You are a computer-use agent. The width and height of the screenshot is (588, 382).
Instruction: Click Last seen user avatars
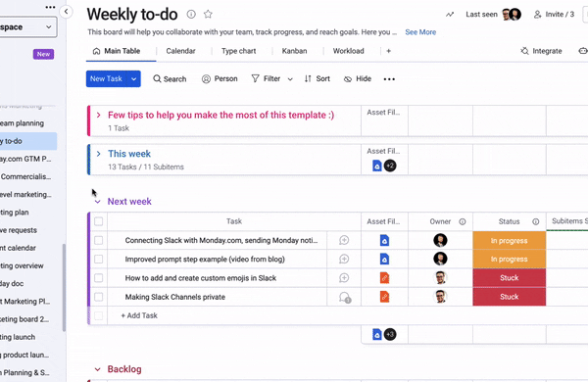click(512, 15)
